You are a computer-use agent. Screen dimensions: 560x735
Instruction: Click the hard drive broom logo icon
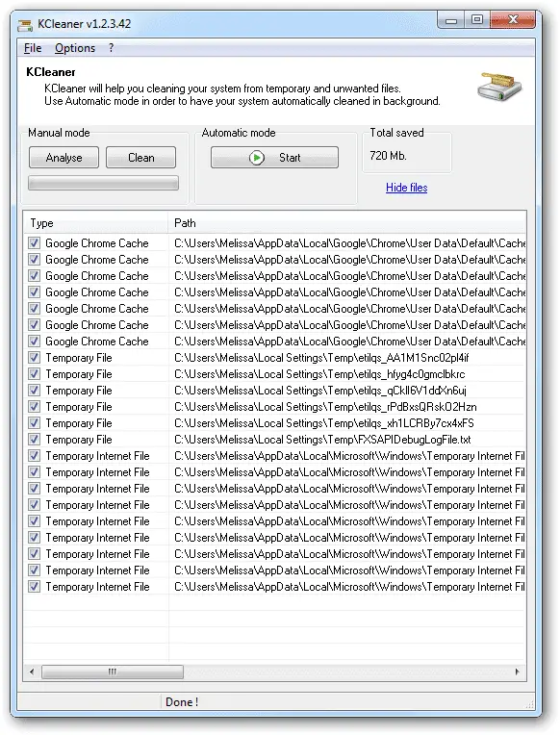click(x=499, y=87)
